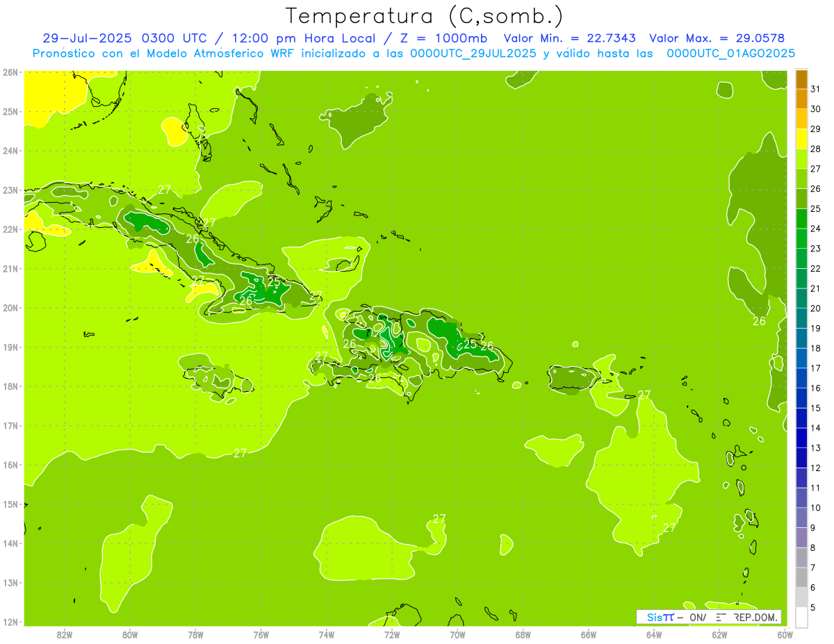The width and height of the screenshot is (834, 644).
Task: Click the '13N' latitude label
Action: point(10,582)
